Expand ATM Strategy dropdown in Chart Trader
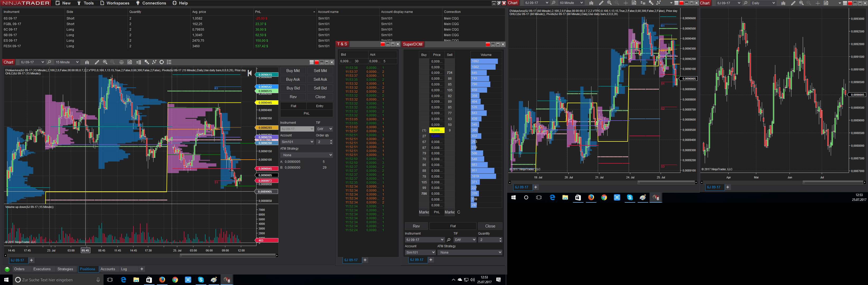868x285 pixels. 307,155
